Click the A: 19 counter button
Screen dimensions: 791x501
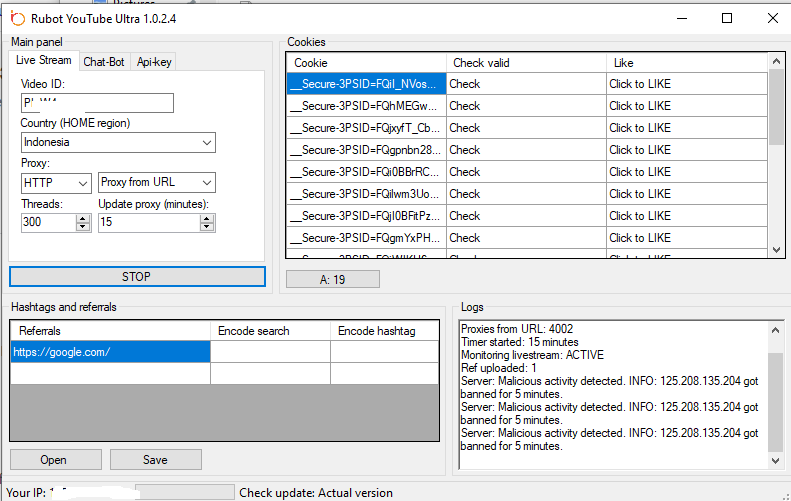[332, 280]
